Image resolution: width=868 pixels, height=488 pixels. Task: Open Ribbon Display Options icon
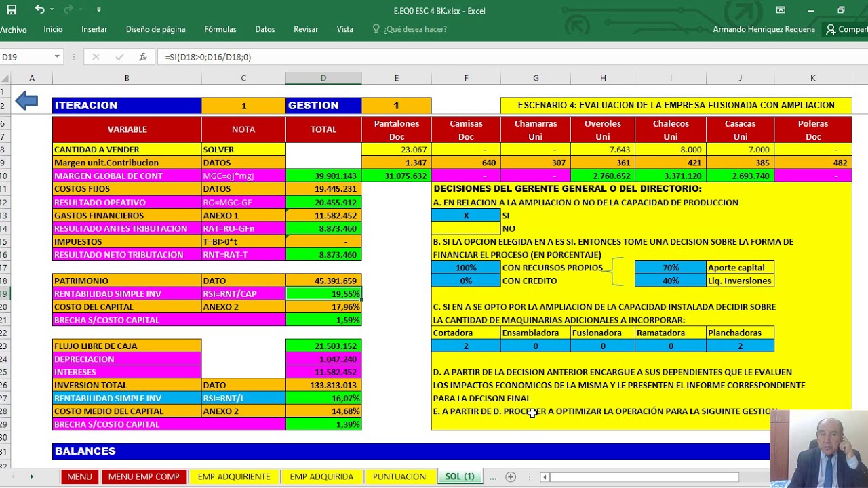pos(781,10)
